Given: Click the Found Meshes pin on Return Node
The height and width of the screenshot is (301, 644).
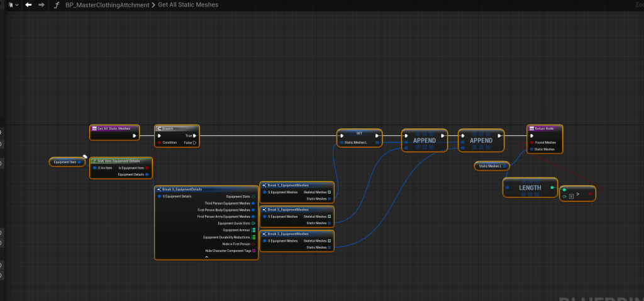Looking at the screenshot, I should point(531,142).
